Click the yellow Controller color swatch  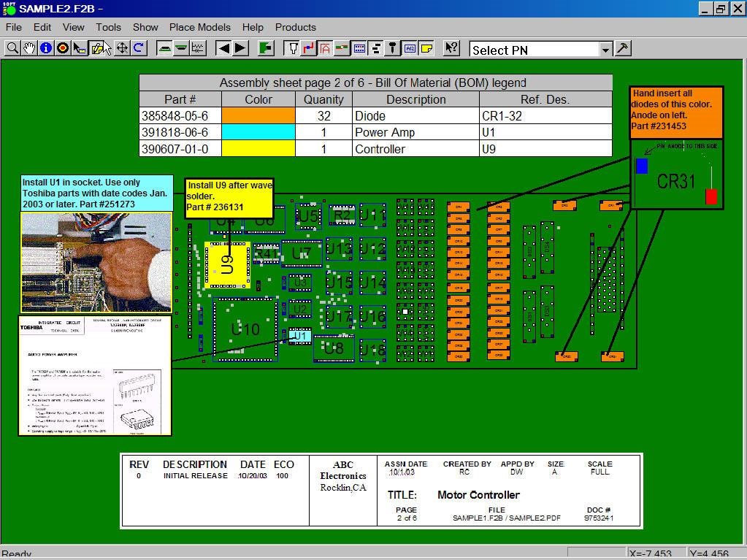point(258,148)
